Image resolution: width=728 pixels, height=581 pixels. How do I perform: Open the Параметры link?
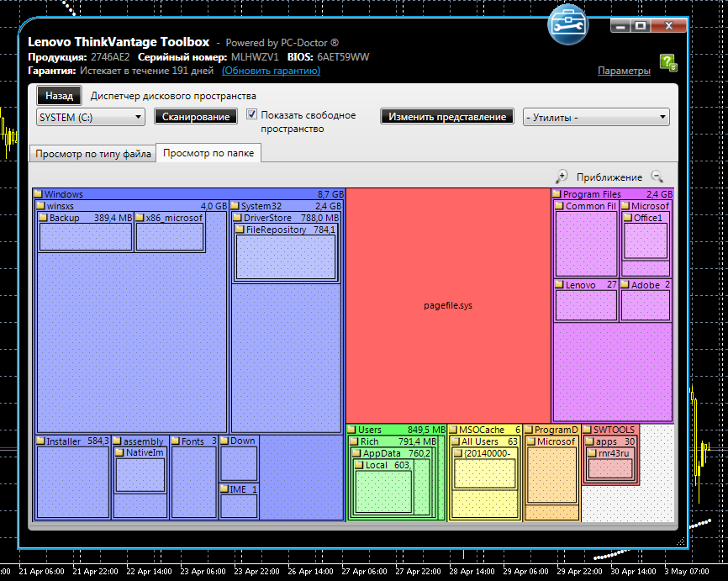624,71
